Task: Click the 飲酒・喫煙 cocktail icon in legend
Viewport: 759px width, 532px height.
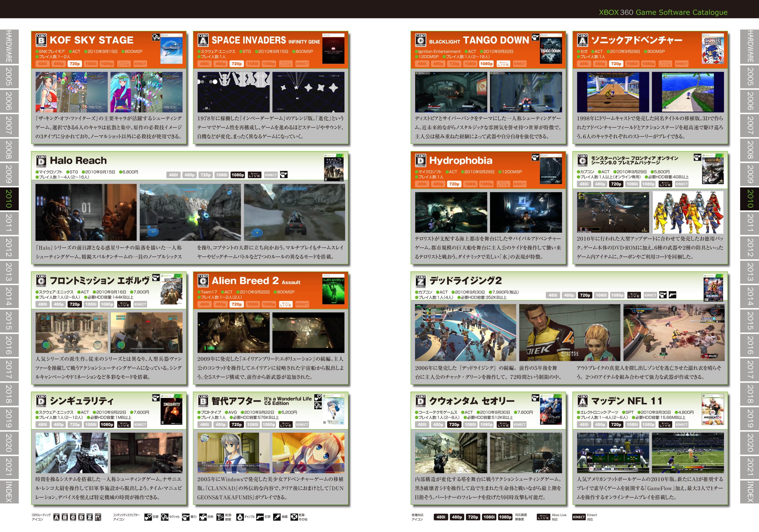Action: tap(221, 517)
